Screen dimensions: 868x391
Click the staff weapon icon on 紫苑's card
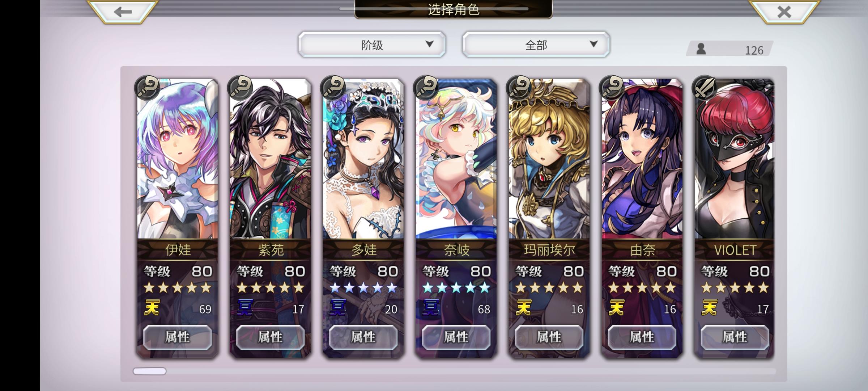click(241, 88)
